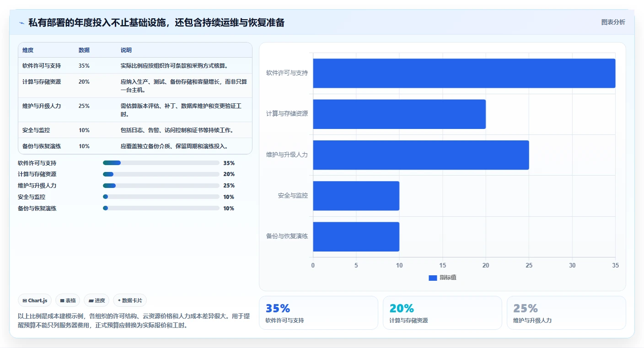Click the title lightning icon
The image size is (644, 348).
(21, 22)
